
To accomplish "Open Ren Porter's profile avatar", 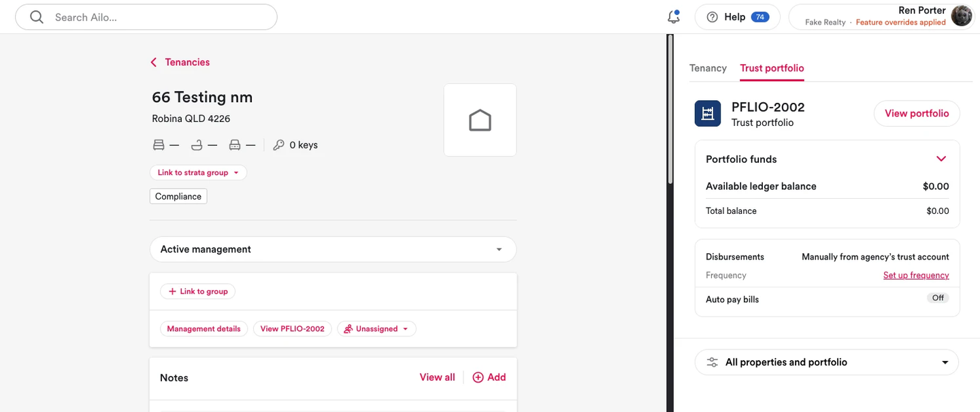I will (x=961, y=16).
